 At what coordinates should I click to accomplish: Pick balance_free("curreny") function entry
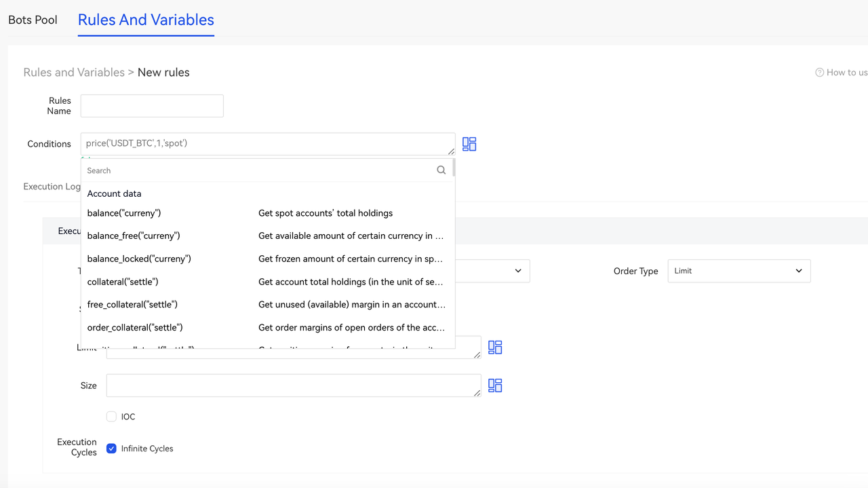click(134, 236)
